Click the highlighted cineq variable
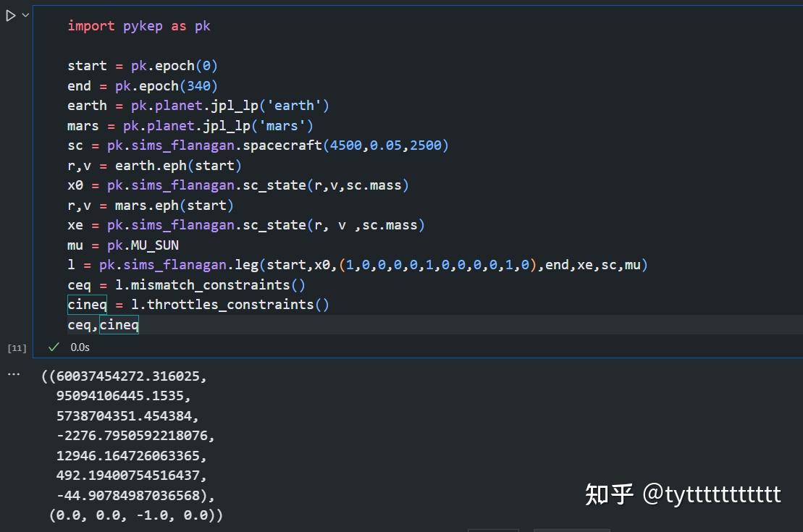The image size is (803, 532). coord(87,304)
